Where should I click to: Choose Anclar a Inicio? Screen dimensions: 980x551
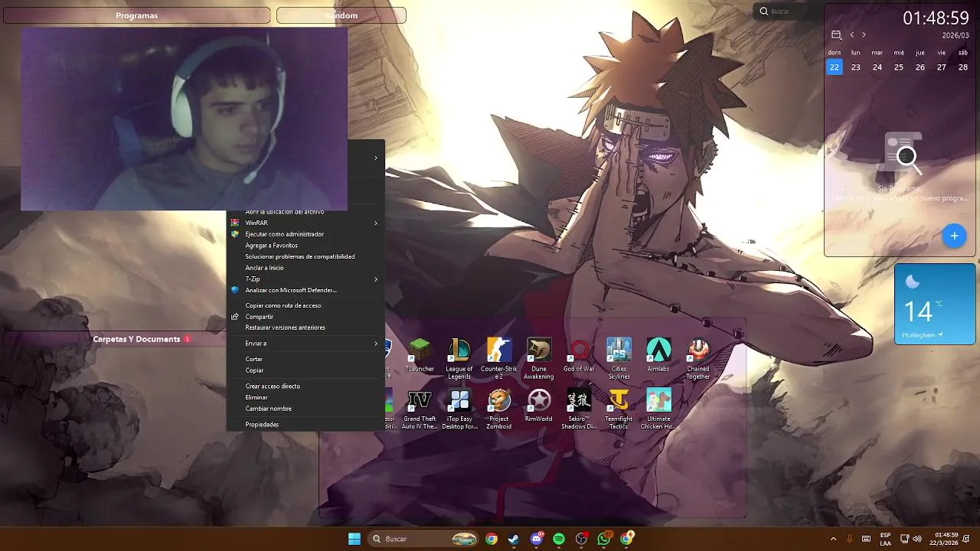[x=305, y=268]
